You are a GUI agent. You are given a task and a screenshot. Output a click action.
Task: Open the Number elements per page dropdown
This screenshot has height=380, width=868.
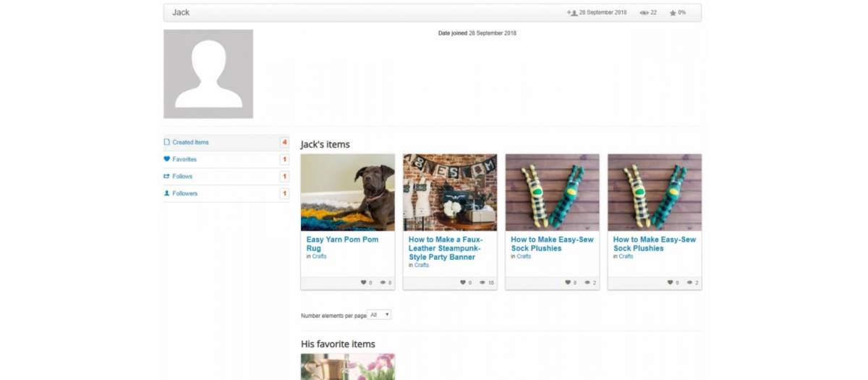(379, 315)
